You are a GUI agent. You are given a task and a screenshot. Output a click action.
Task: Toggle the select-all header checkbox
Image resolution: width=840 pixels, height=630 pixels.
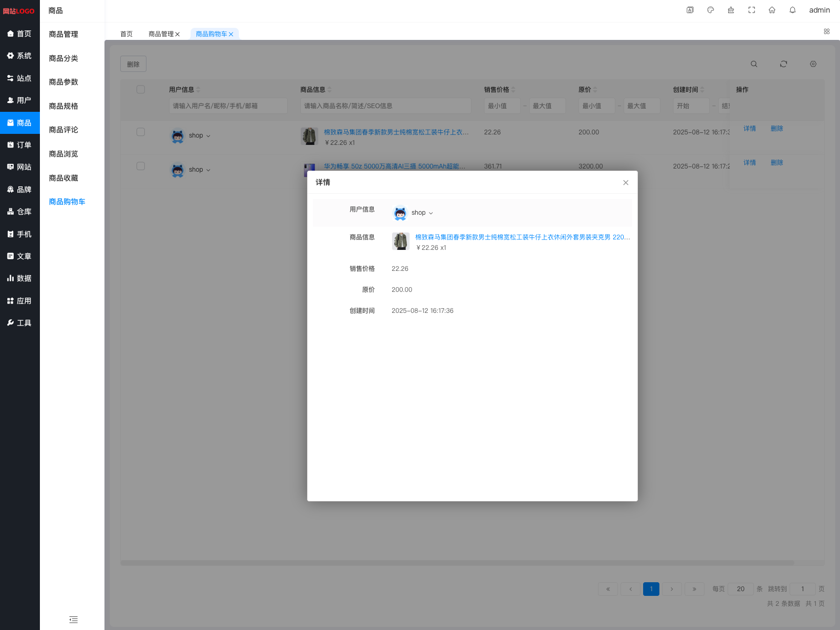coord(141,89)
